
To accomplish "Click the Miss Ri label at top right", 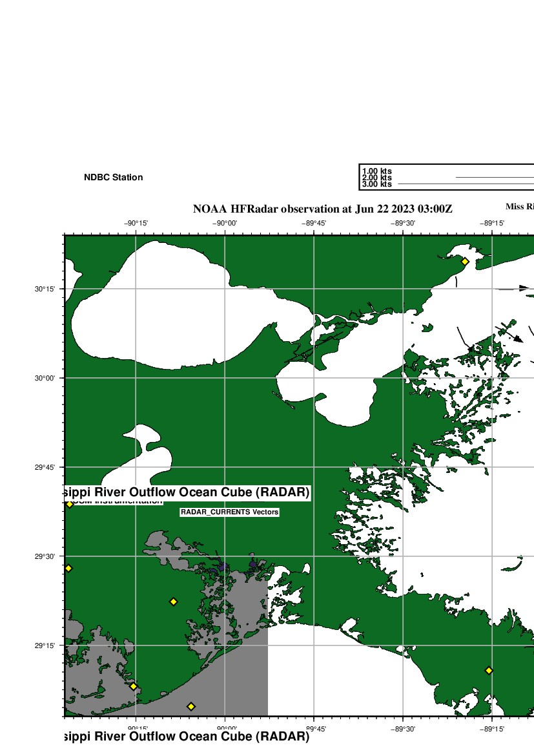I will pyautogui.click(x=519, y=207).
